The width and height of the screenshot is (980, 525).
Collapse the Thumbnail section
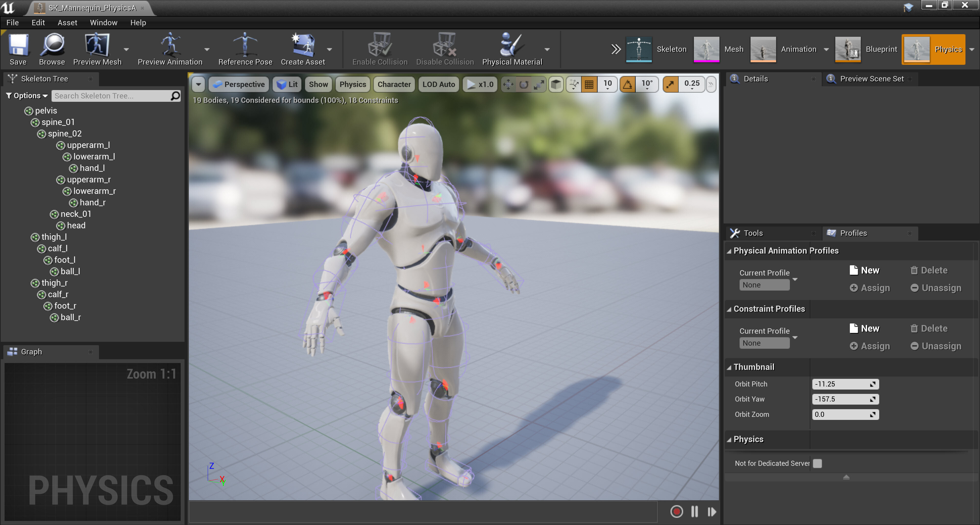[x=729, y=367]
